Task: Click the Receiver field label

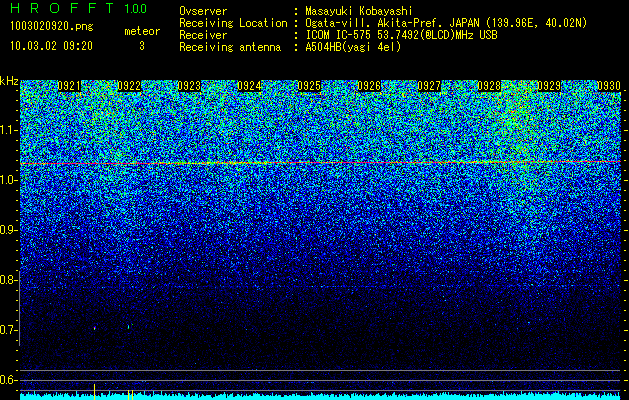Action: (x=203, y=35)
